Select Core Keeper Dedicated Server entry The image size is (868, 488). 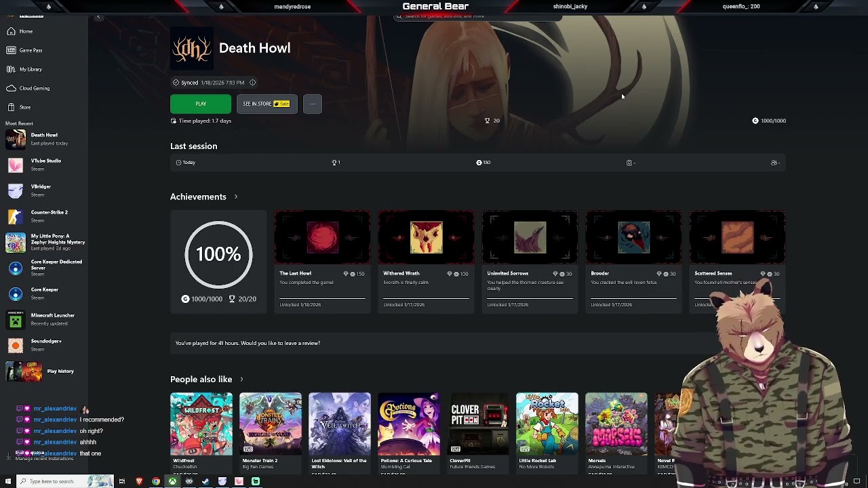45,268
